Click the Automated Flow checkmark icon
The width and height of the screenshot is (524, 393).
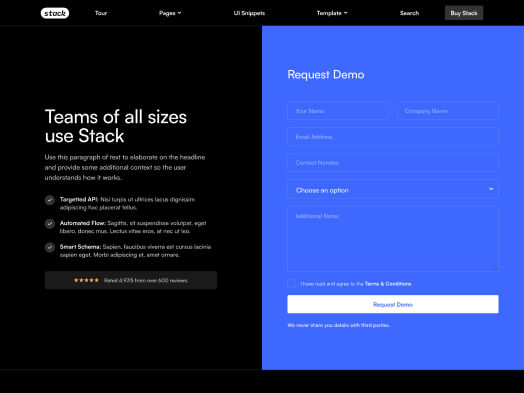(50, 224)
